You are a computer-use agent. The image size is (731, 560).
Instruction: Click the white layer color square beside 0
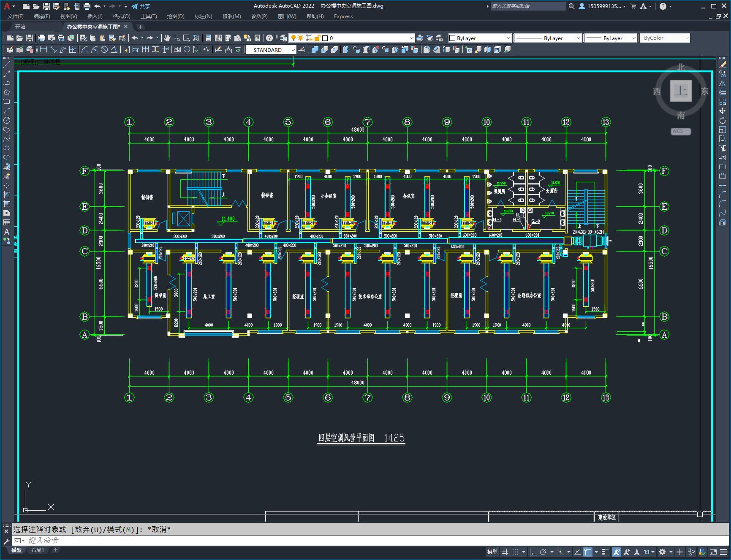[325, 38]
